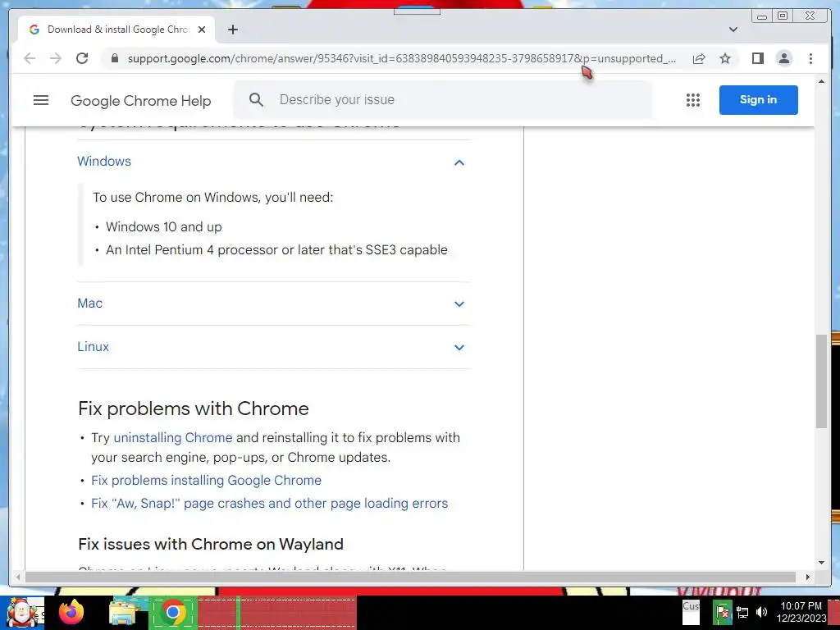Click the taskbar clock showing 10:07 PM
The width and height of the screenshot is (840, 630).
point(801,612)
